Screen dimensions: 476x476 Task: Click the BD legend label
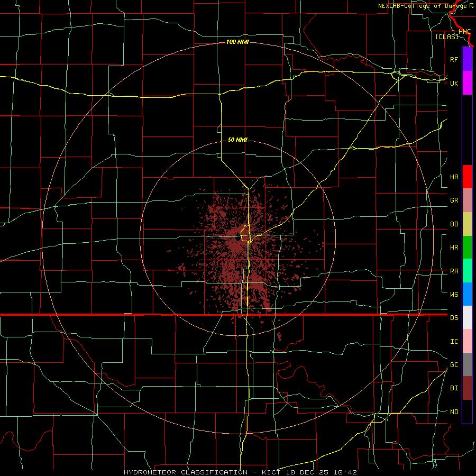(454, 224)
